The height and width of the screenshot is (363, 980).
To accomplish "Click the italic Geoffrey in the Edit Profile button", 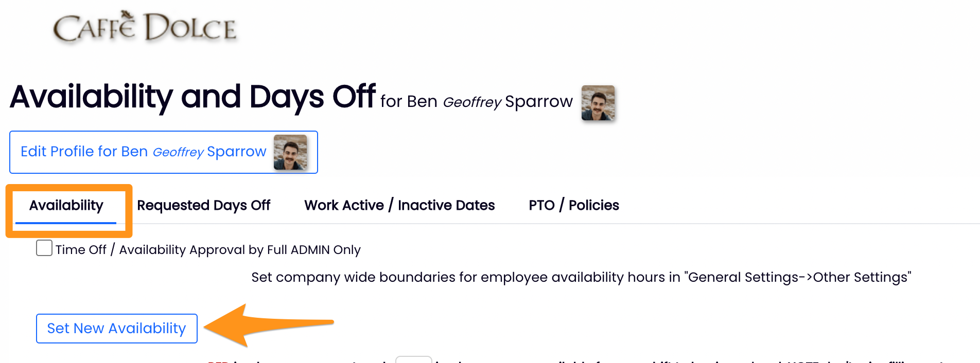I will click(x=178, y=152).
